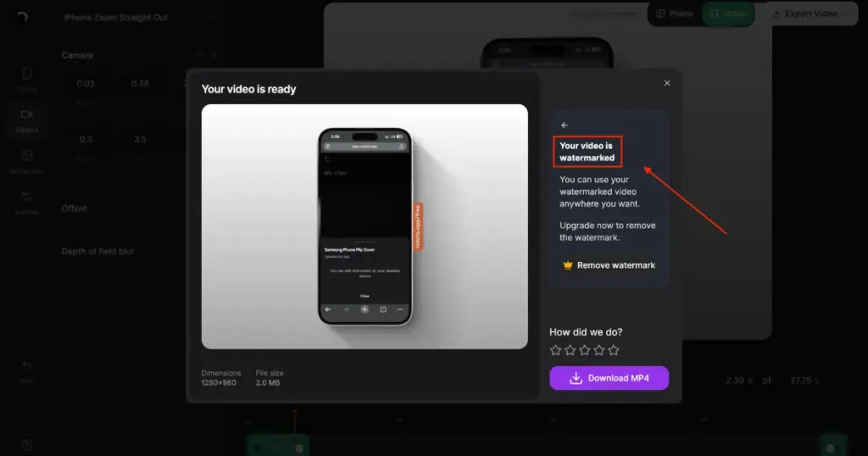
Task: Open the Device sidebar panel
Action: 26,80
